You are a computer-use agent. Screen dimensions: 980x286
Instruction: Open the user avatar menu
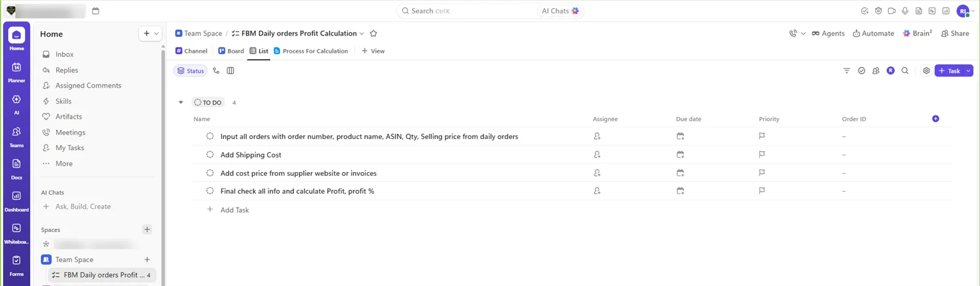point(963,11)
